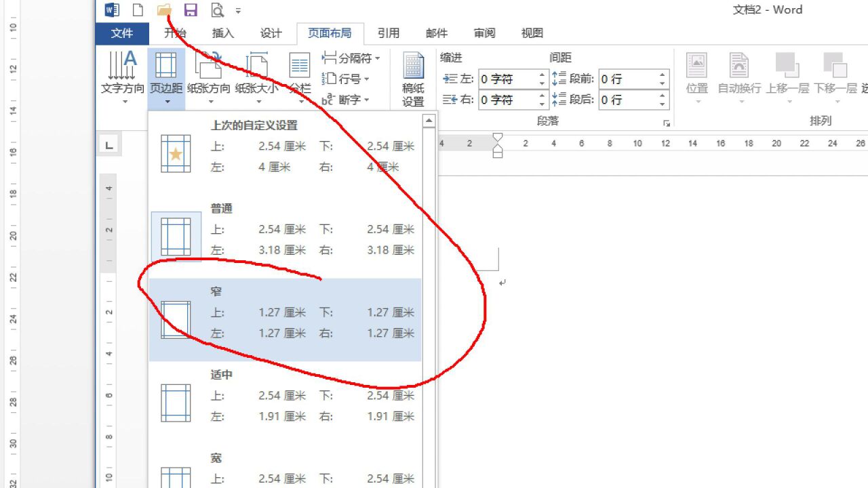Increase 段前 spacing with up stepper
Viewport: 868px width, 488px height.
[663, 75]
